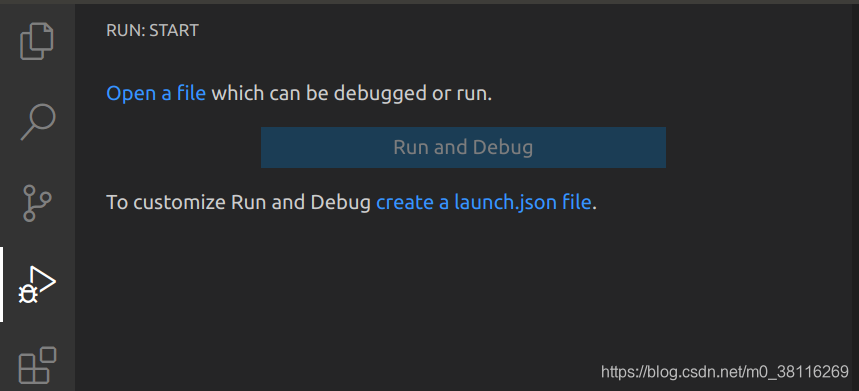Click the detached square of Extensions icon
This screenshot has height=391, width=859.
48,355
